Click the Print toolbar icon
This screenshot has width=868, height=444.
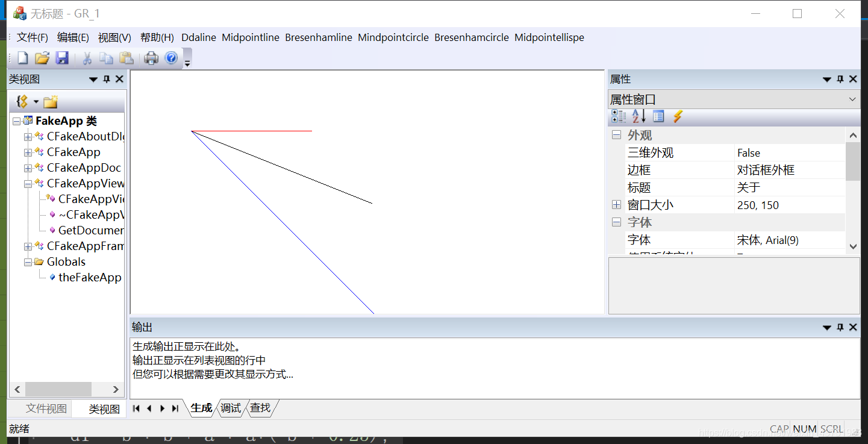tap(151, 58)
